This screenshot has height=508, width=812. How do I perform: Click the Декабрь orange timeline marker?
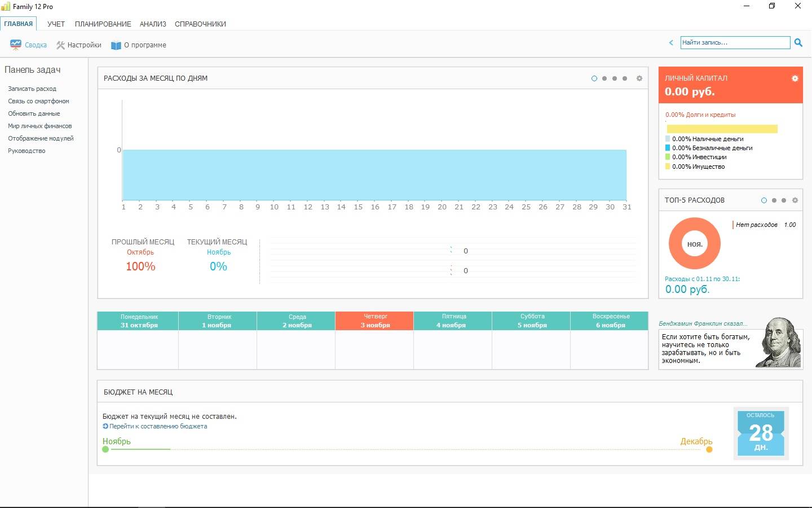709,449
